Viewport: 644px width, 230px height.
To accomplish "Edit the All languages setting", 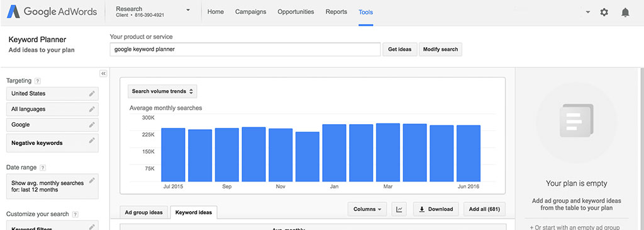I will [92, 109].
